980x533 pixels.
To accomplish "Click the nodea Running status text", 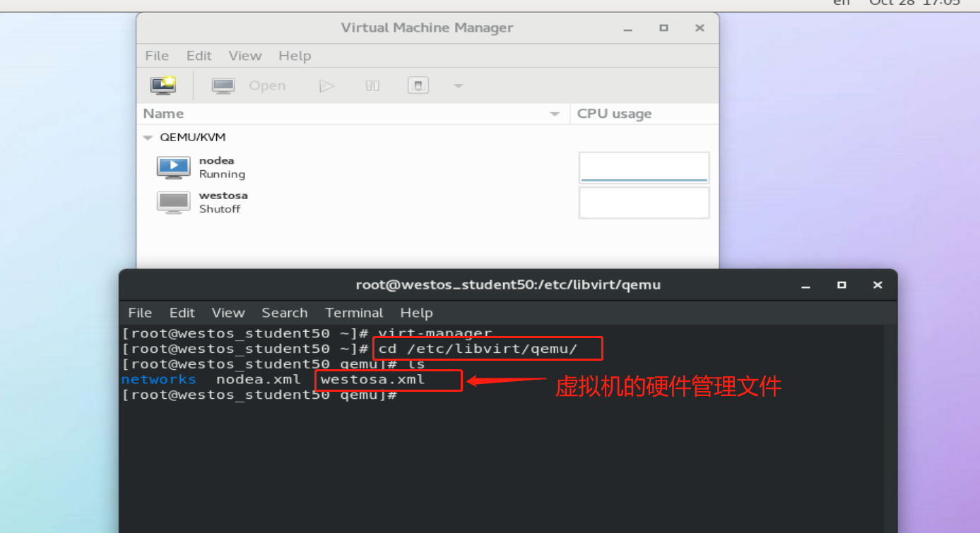I will (222, 174).
